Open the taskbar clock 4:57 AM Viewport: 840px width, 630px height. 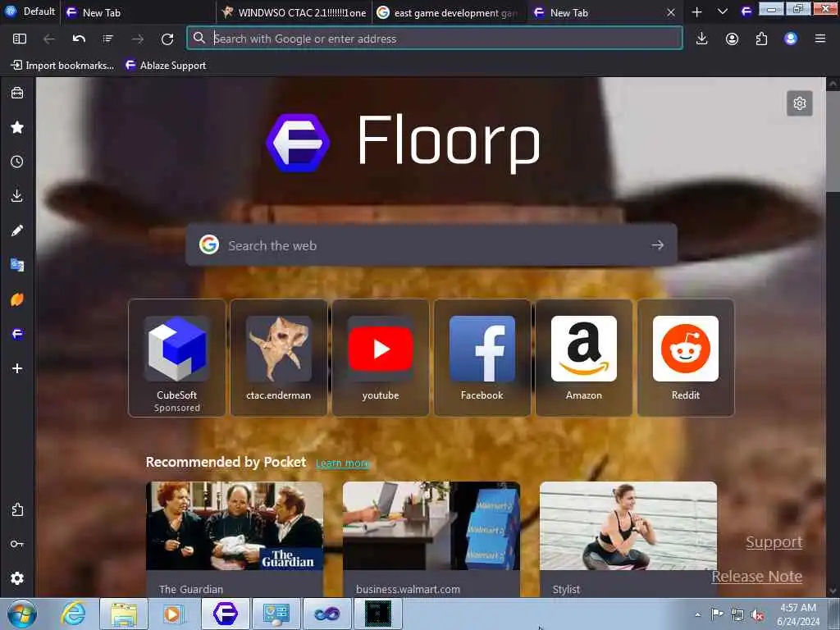pyautogui.click(x=798, y=614)
